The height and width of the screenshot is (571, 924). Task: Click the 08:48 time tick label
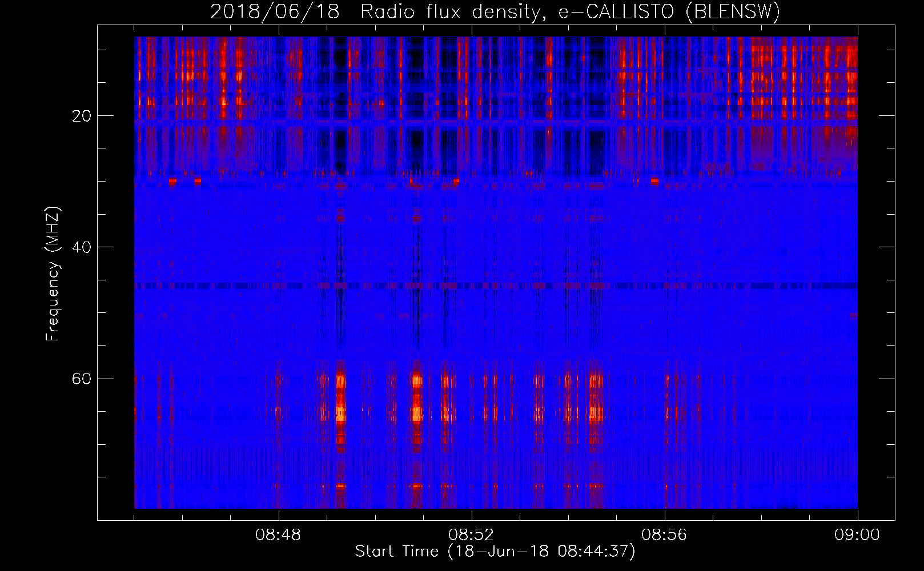pos(279,535)
